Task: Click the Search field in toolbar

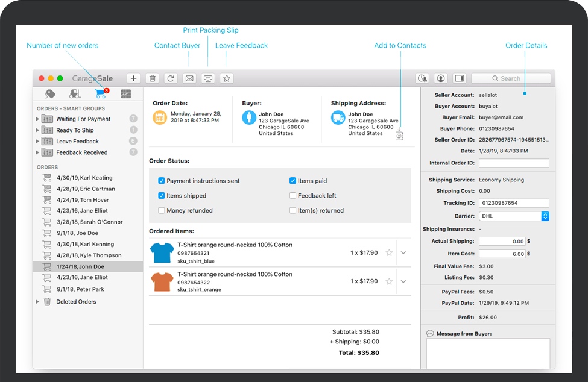Action: coord(511,78)
